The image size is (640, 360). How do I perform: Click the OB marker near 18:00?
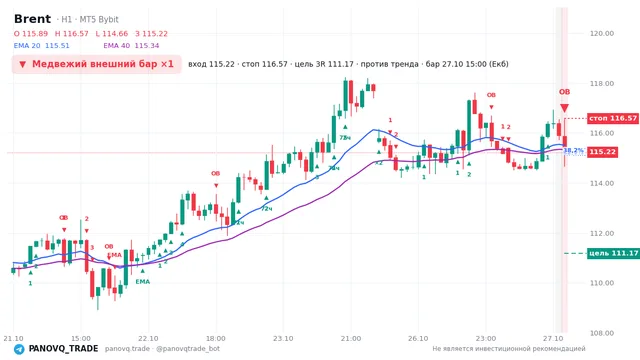(x=216, y=173)
